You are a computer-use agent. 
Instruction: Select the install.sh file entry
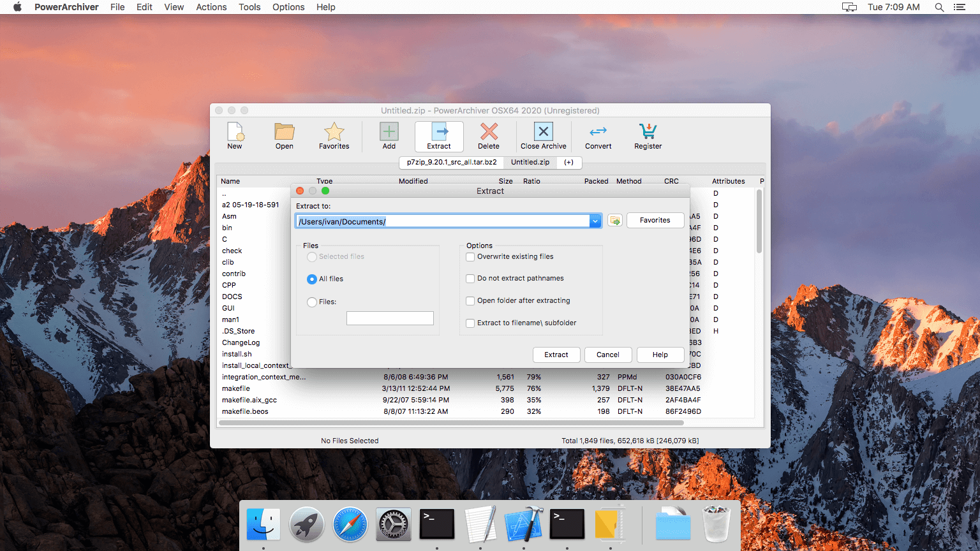[x=237, y=354]
